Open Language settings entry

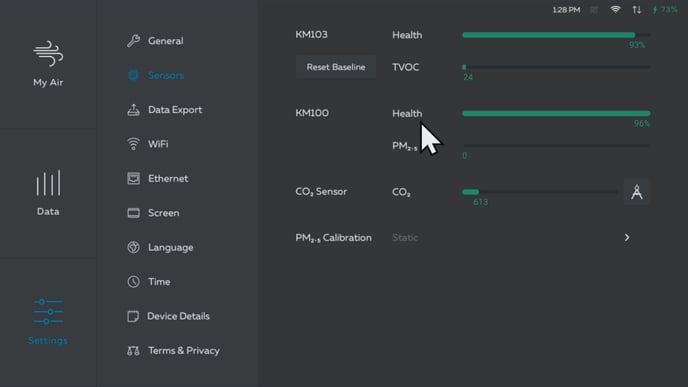pos(171,247)
